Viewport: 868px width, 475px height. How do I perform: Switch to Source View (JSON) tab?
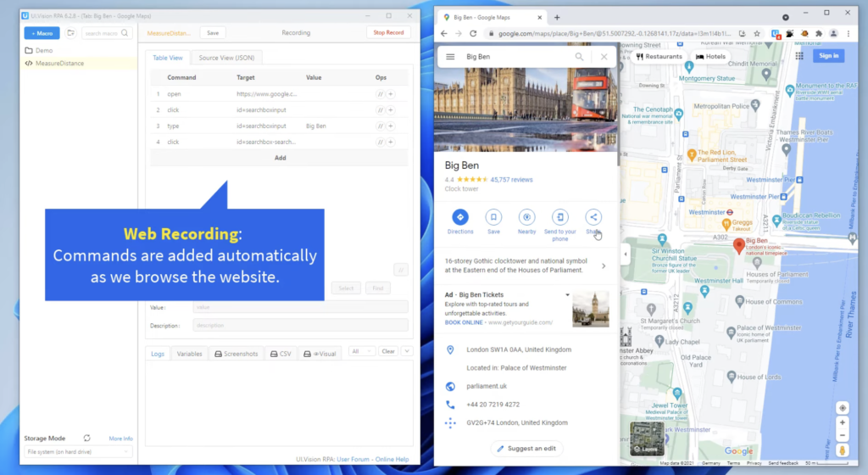[226, 58]
